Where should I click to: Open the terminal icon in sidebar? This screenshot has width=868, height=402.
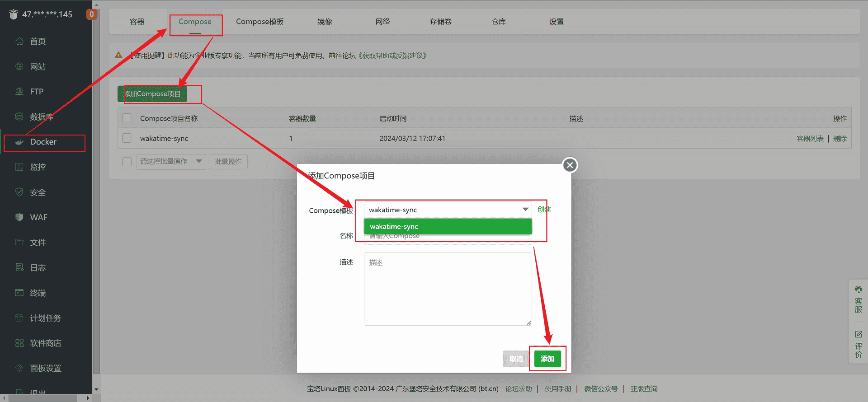click(x=19, y=293)
